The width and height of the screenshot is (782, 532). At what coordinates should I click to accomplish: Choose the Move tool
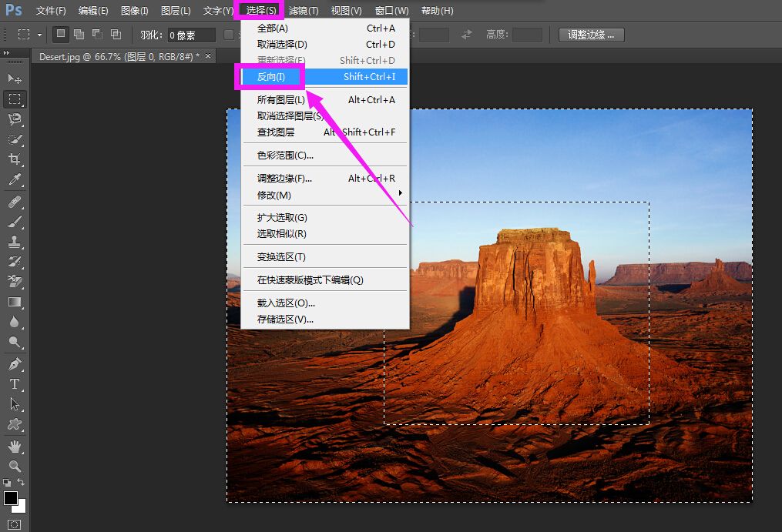(x=15, y=79)
